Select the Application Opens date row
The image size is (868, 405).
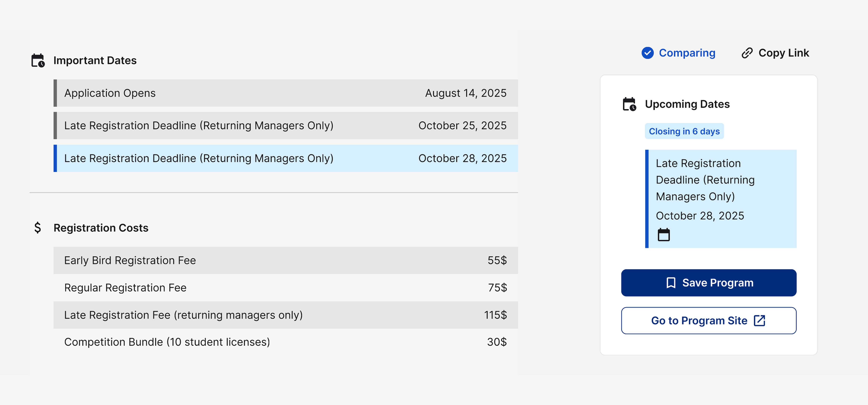(286, 93)
